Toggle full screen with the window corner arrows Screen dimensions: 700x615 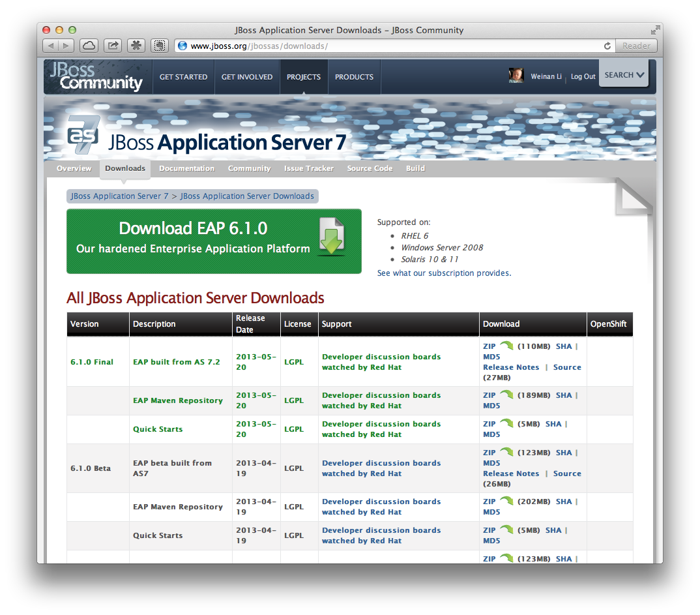655,30
